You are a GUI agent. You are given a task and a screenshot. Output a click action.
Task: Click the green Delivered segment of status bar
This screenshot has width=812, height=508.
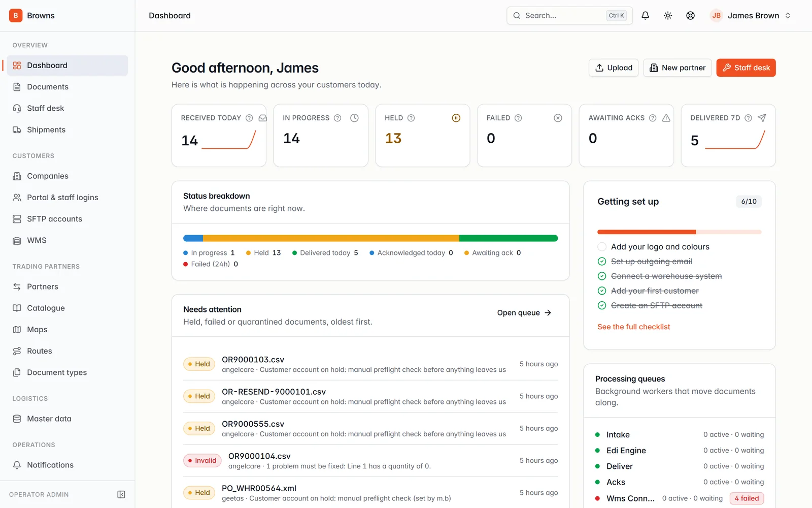[509, 238]
